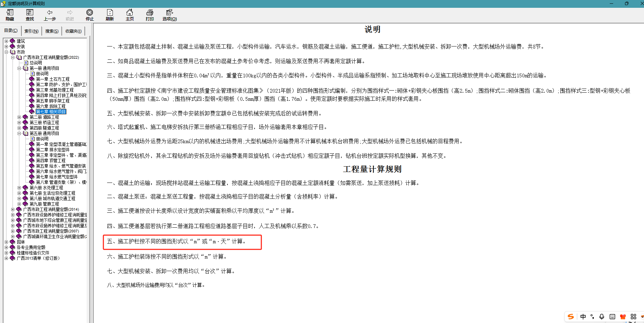The width and height of the screenshot is (644, 323).
Task: Click the book icon beside 第九册 管廊工程
Action: (25, 204)
